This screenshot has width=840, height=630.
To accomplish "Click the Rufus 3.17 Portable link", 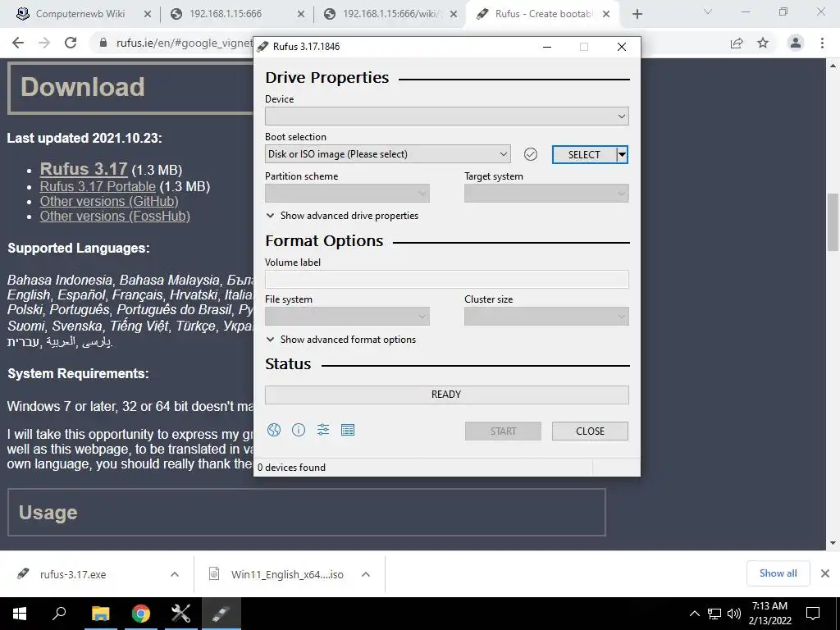I will [98, 186].
